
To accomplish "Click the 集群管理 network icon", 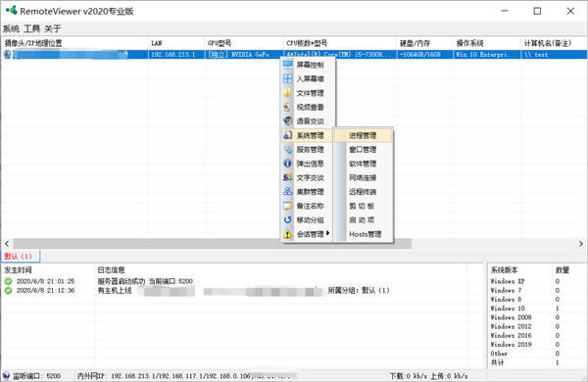I will (287, 192).
